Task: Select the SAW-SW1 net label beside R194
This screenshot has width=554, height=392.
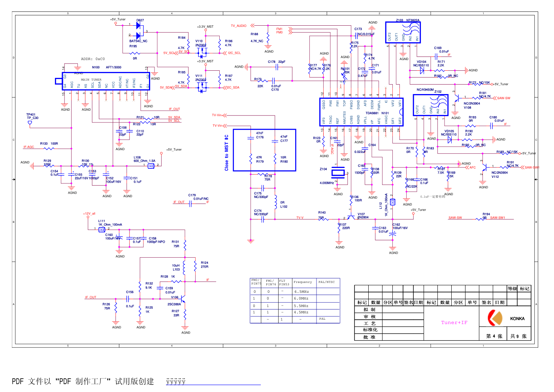Action: click(x=497, y=218)
